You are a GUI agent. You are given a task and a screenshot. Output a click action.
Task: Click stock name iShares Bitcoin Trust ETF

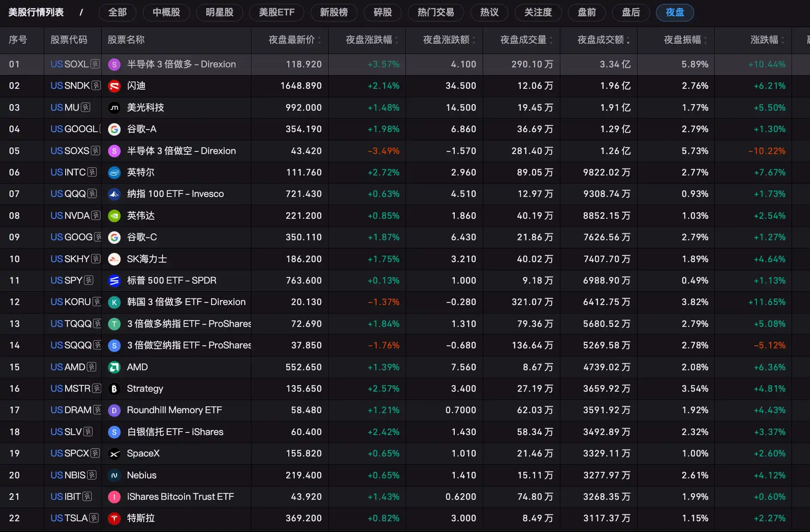[181, 497]
